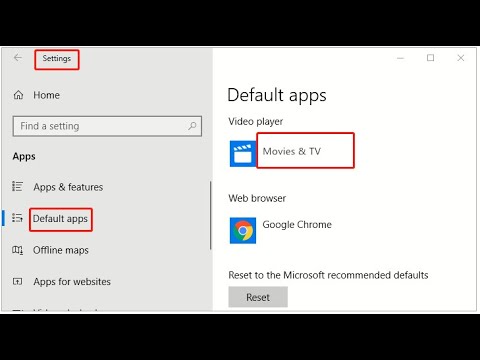Click the Video player label
This screenshot has width=480, height=360.
tap(256, 122)
